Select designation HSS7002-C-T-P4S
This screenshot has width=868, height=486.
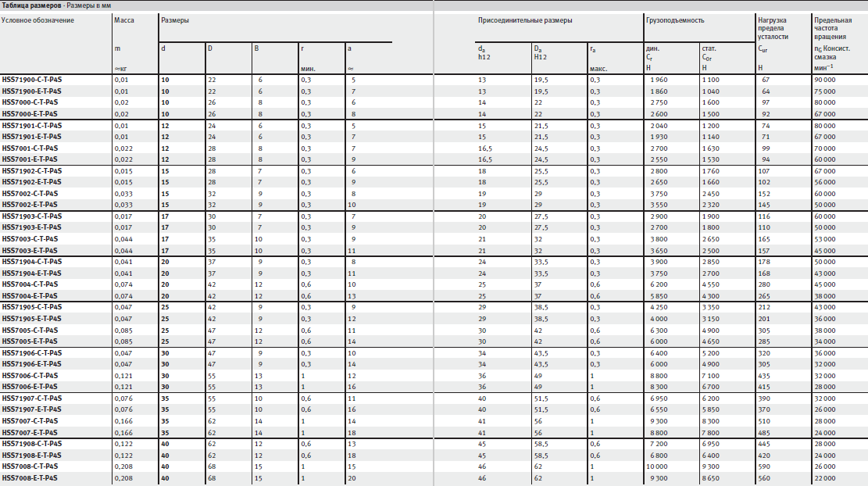[x=30, y=194]
